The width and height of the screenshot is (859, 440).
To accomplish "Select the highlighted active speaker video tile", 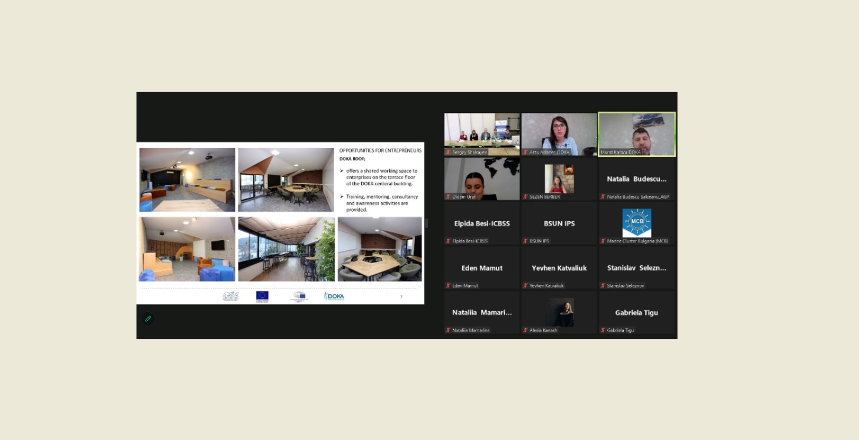I will pos(637,134).
